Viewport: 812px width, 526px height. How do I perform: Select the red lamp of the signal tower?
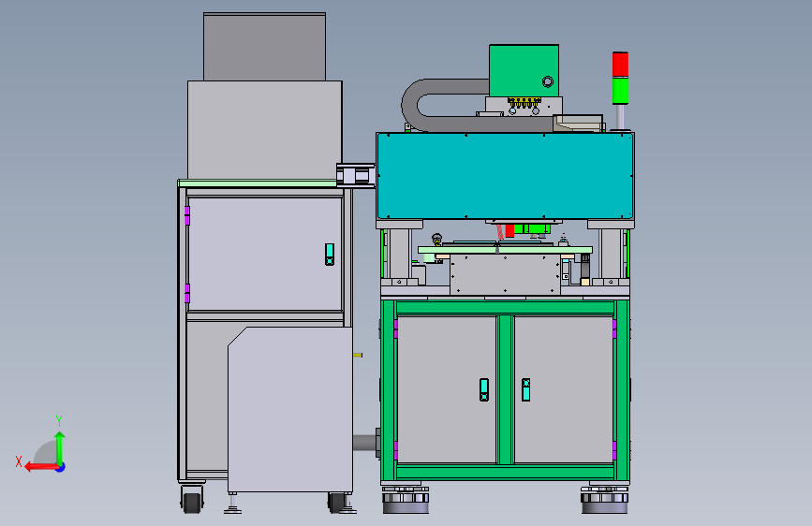(620, 65)
